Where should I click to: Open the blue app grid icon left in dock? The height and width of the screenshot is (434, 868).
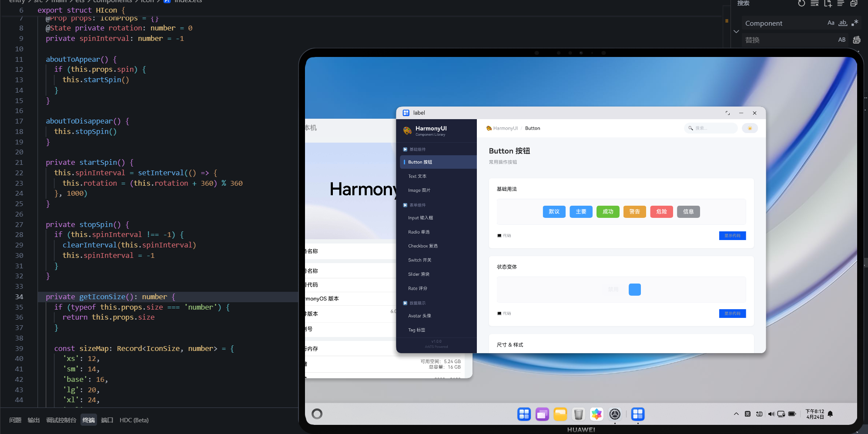pyautogui.click(x=524, y=414)
